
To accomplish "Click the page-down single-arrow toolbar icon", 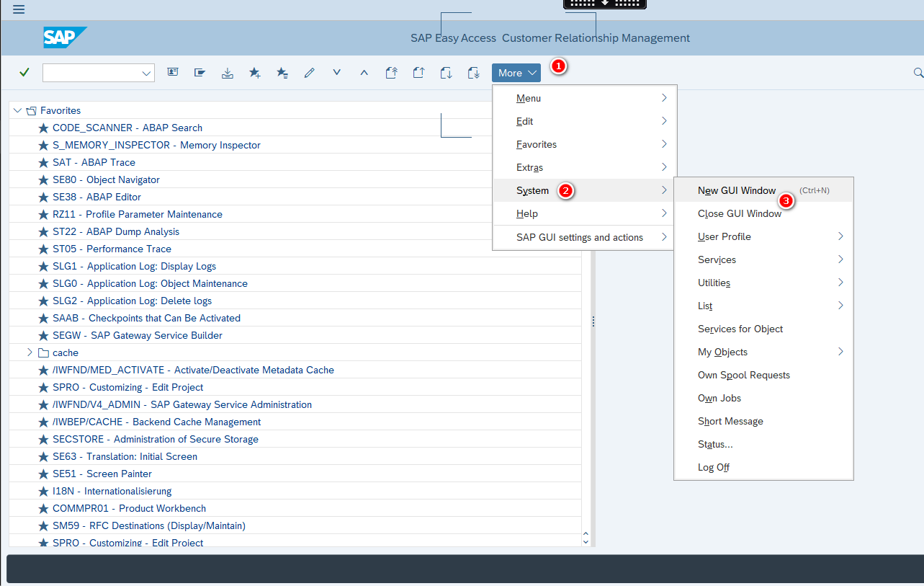I will [x=446, y=72].
